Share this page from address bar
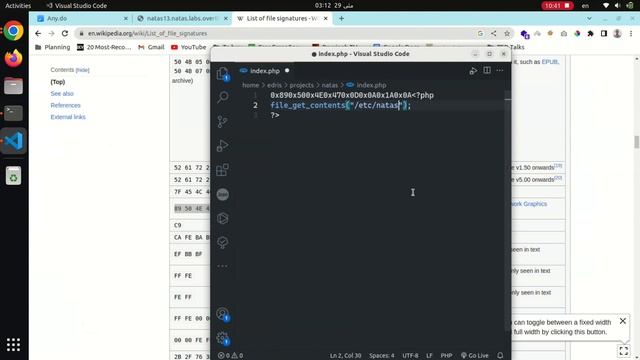 point(493,33)
